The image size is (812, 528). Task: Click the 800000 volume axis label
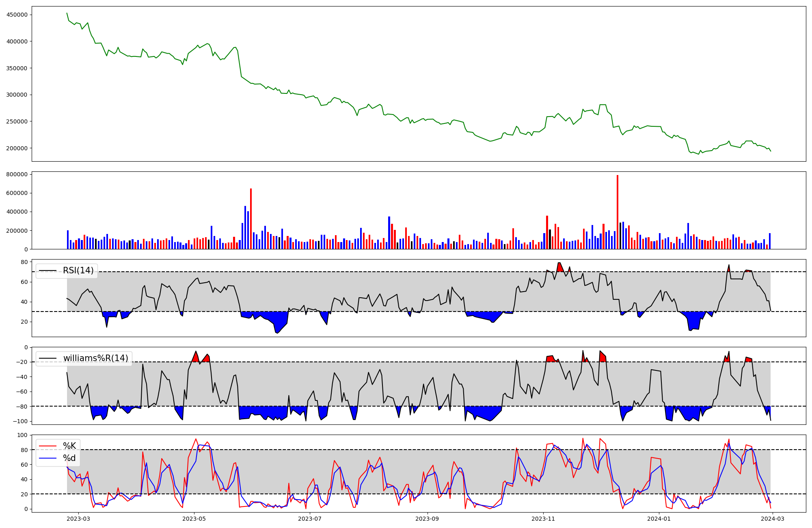pos(17,175)
